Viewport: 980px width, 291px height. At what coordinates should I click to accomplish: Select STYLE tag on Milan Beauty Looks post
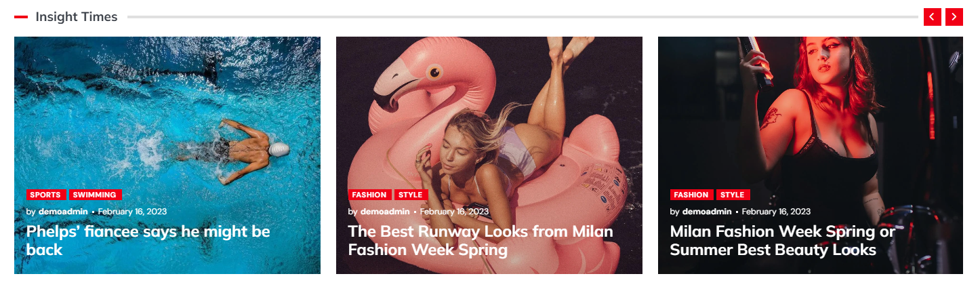point(733,195)
